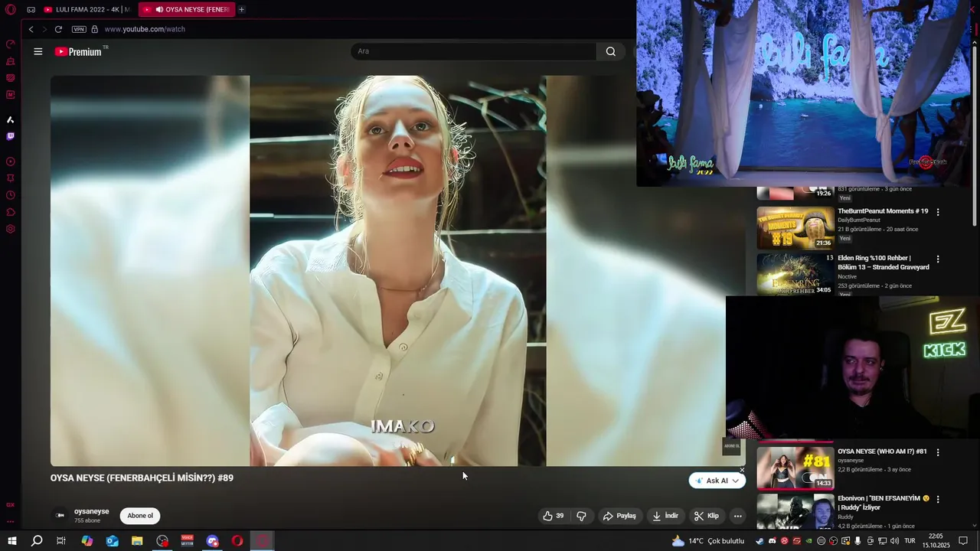Viewport: 980px width, 551px height.
Task: Click the YouTube Ara search field
Action: tap(473, 51)
